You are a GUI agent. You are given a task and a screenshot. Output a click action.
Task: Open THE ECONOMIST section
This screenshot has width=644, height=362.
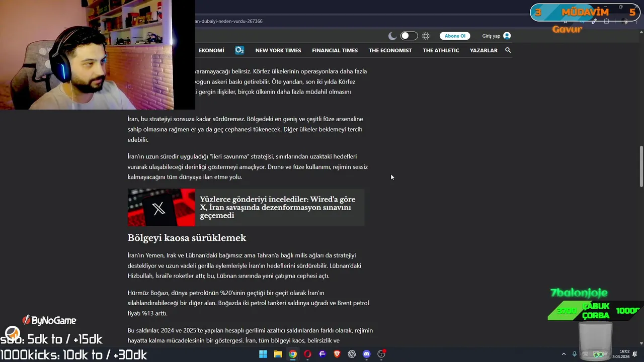390,50
